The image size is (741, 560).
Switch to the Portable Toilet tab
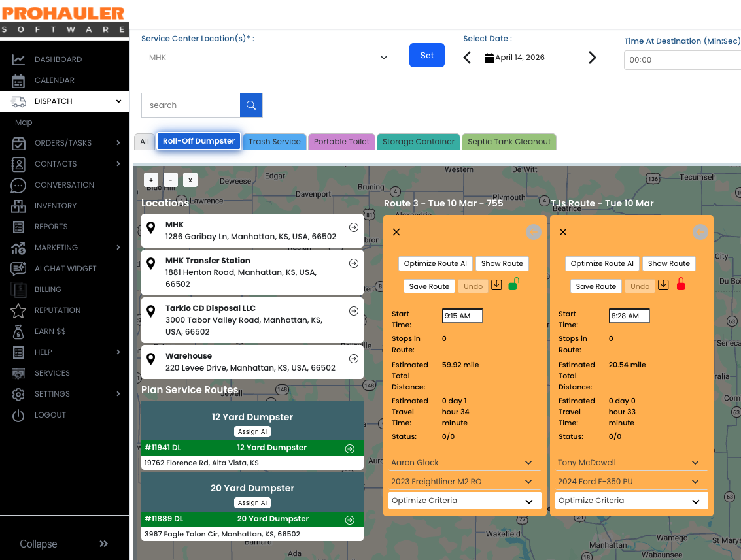[x=341, y=142]
